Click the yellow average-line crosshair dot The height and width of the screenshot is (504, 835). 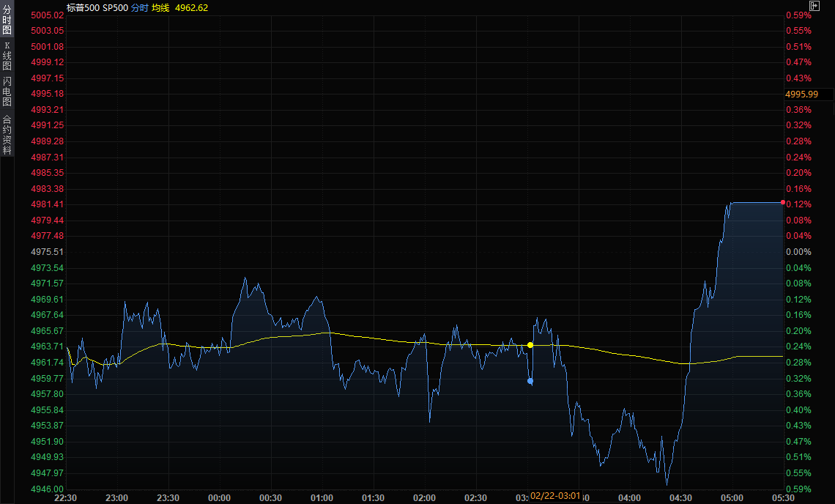pos(530,344)
